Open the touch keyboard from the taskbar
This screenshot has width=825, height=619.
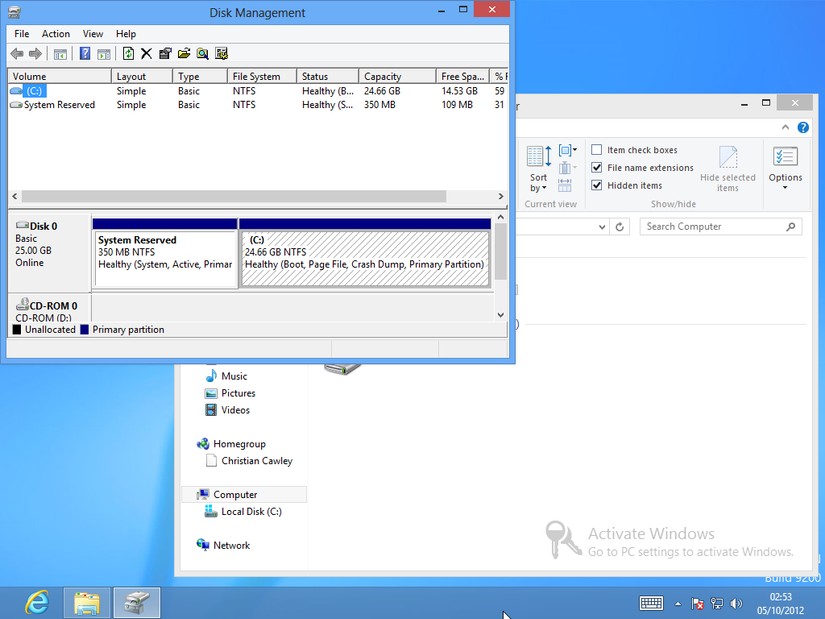coord(651,603)
